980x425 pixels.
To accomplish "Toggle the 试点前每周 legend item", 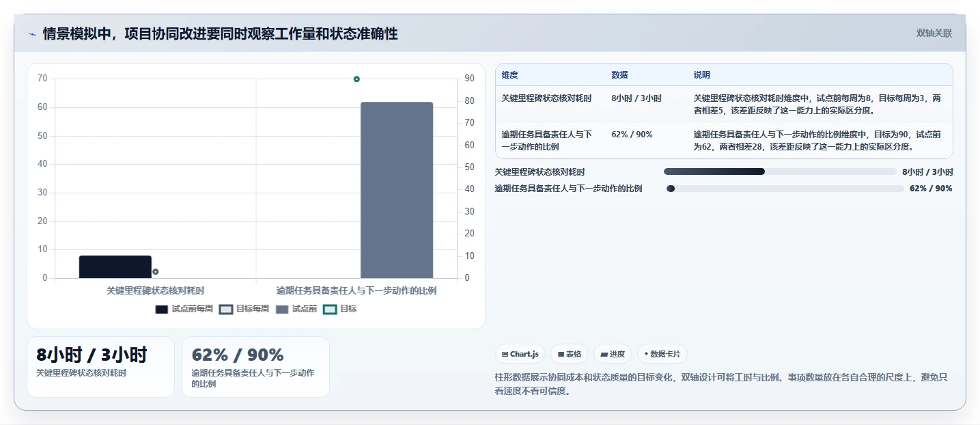I will coord(184,309).
